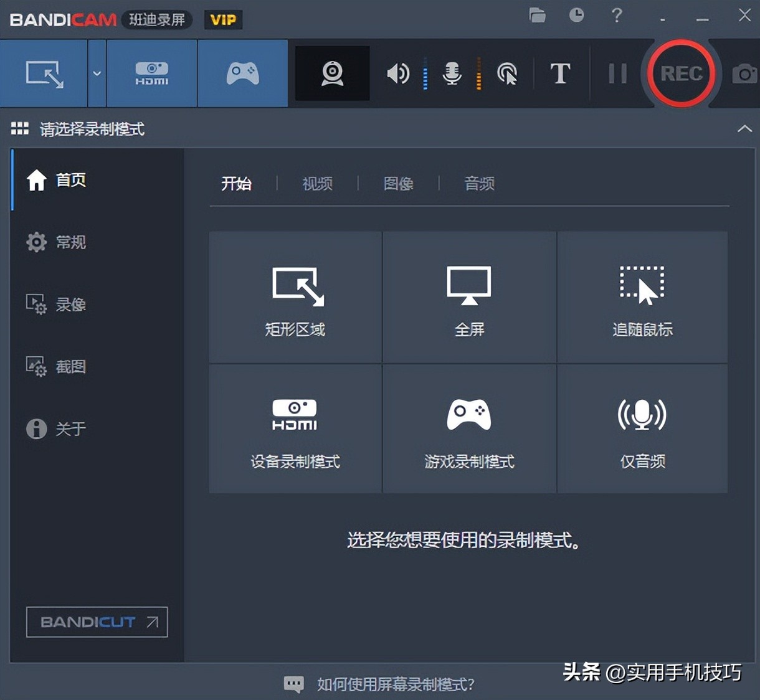The height and width of the screenshot is (700, 760).
Task: Toggle the game recording mode in top toolbar
Action: (x=242, y=73)
